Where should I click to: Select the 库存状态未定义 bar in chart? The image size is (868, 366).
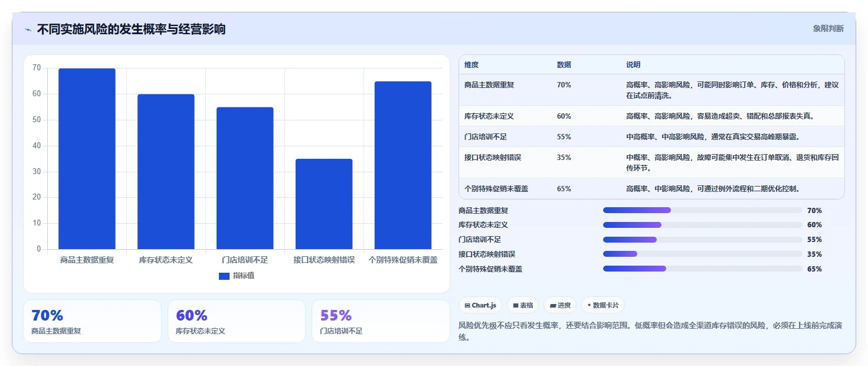click(166, 172)
